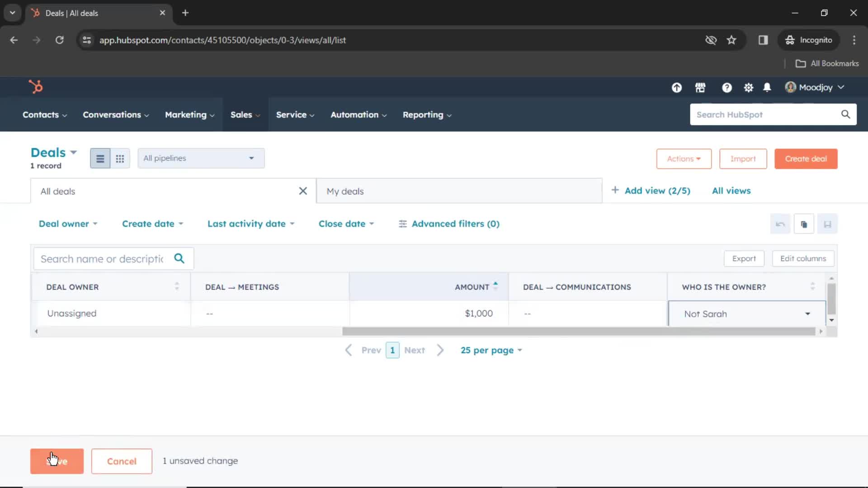Open the Conversations menu
Screen dimensions: 868x488
click(x=116, y=115)
